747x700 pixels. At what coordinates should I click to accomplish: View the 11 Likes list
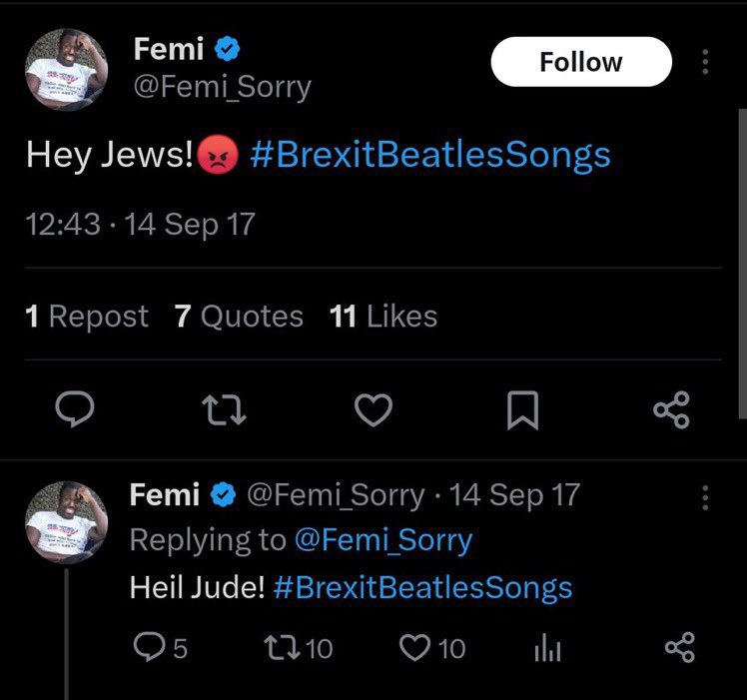(x=383, y=317)
